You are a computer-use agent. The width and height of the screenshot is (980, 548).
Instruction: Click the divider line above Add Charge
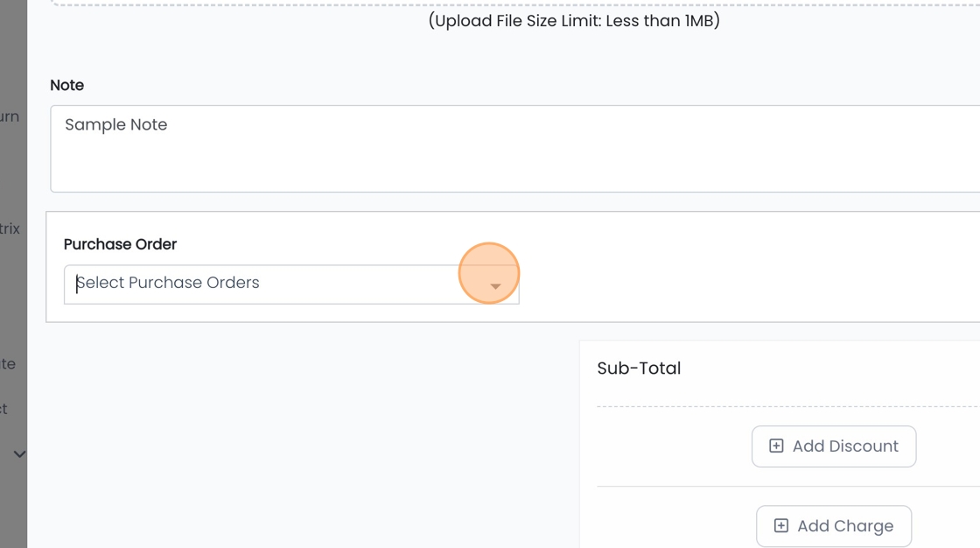(x=787, y=487)
